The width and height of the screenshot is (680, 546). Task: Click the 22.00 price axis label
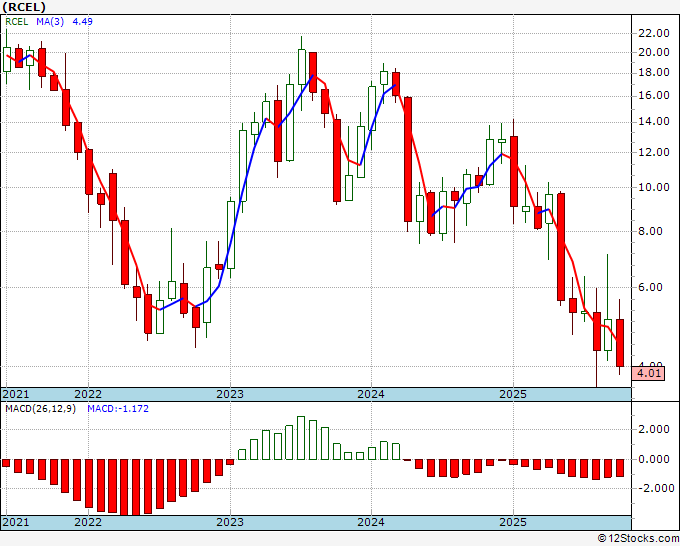coord(654,33)
